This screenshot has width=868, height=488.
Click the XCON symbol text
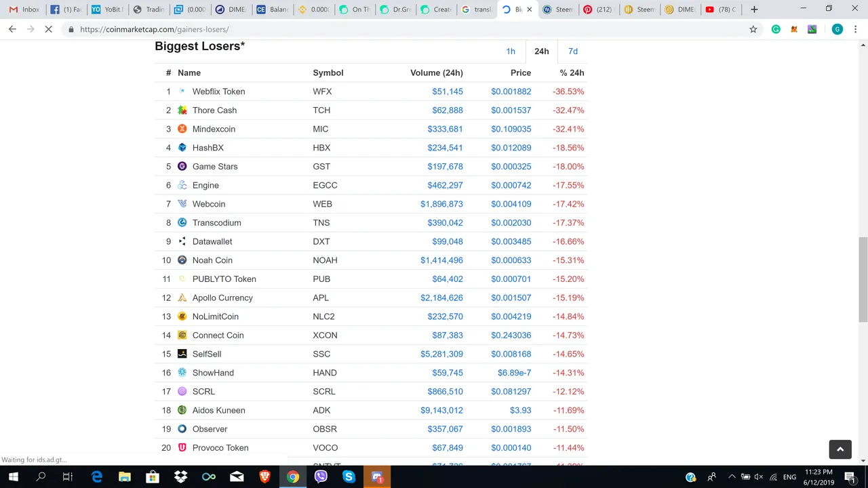coord(325,335)
